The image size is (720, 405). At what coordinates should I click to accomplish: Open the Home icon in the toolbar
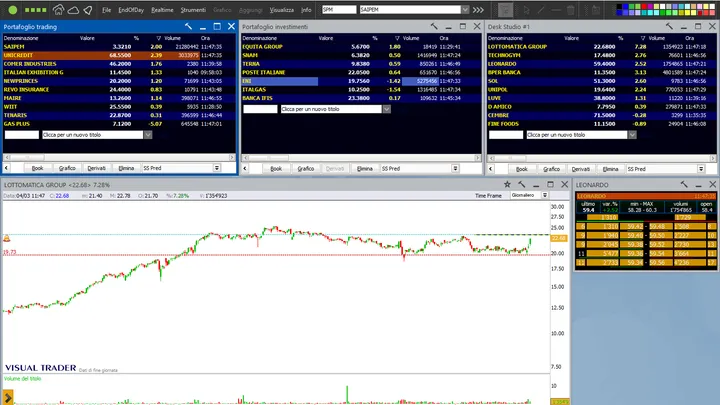coord(58,10)
